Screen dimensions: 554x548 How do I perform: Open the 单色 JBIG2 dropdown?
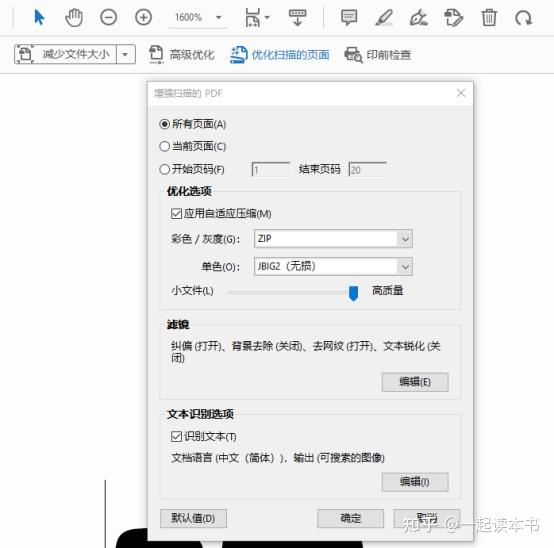click(333, 266)
